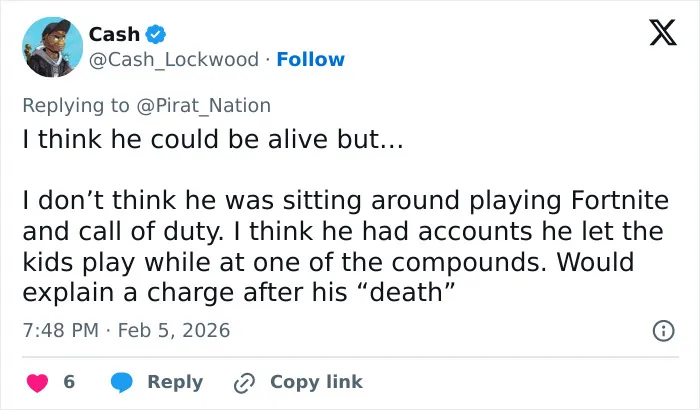Open the 7:48 PM timestamp
Image resolution: width=700 pixels, height=410 pixels.
pyautogui.click(x=60, y=331)
